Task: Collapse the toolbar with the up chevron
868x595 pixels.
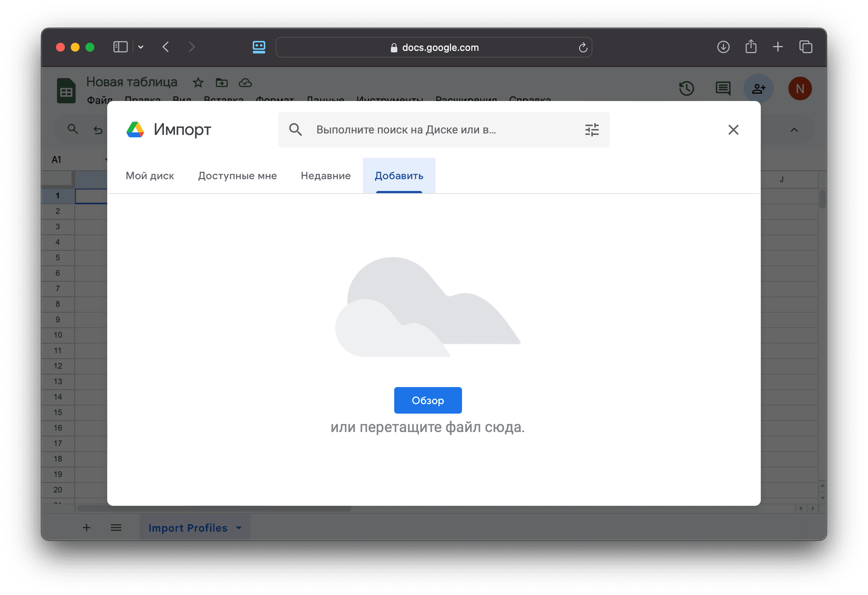Action: pyautogui.click(x=794, y=130)
